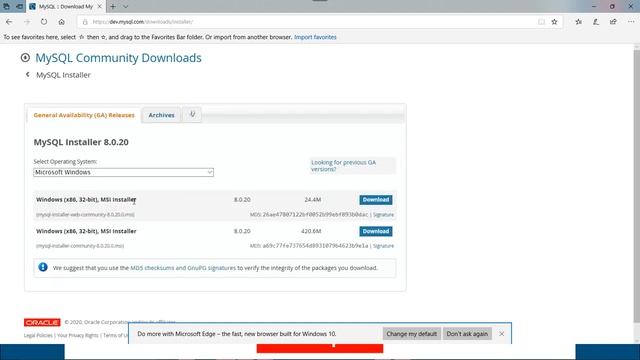
Task: Open a new browser tab
Action: click(x=113, y=7)
